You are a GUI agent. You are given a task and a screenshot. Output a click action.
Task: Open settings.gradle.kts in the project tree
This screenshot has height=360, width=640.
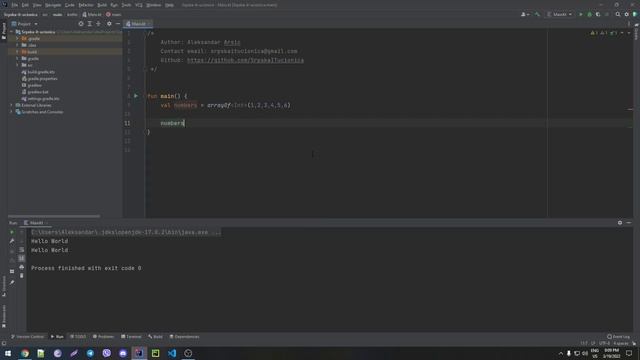click(x=43, y=98)
